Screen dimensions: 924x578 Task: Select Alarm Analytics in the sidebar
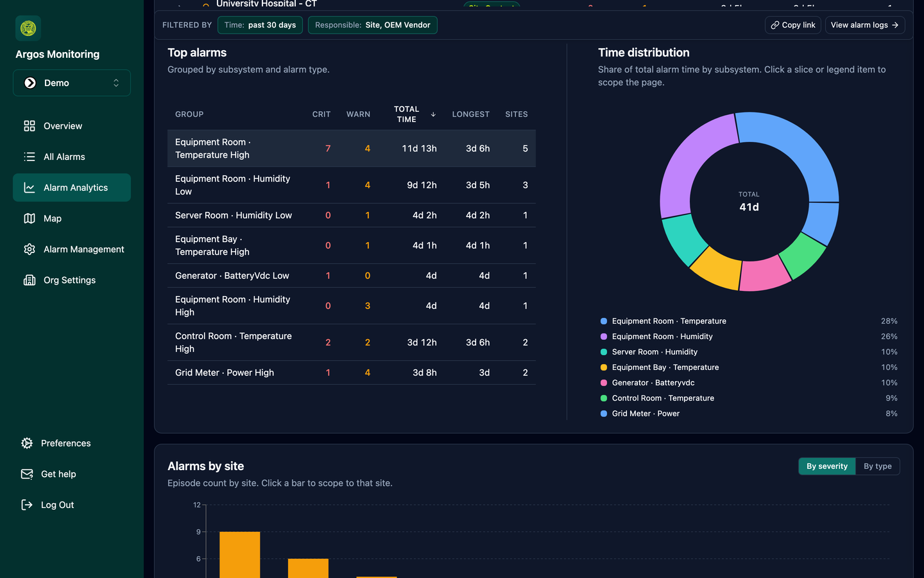point(72,188)
